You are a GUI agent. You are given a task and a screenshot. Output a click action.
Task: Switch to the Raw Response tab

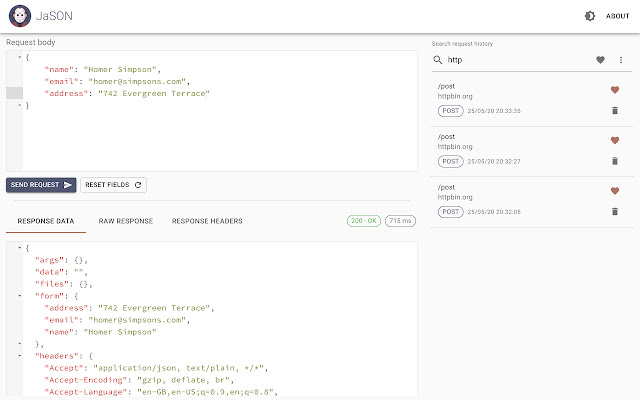pyautogui.click(x=128, y=220)
